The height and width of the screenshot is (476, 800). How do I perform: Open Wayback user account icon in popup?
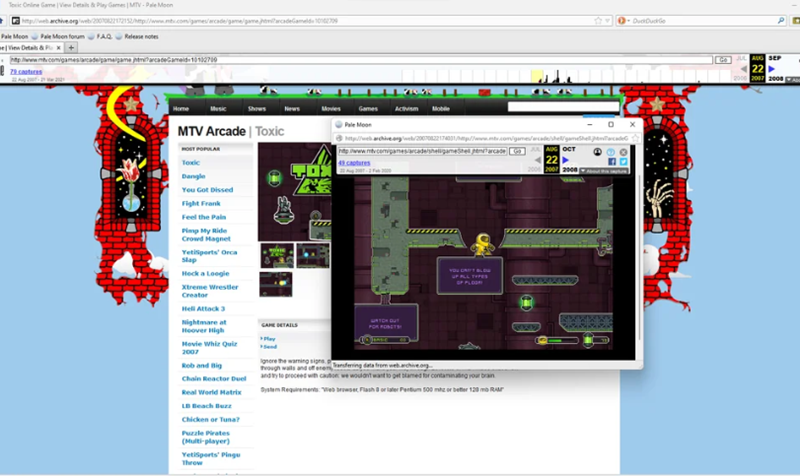point(597,152)
